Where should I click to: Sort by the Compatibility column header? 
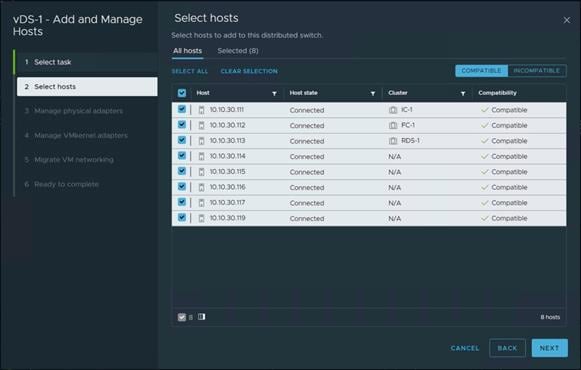pyautogui.click(x=497, y=93)
